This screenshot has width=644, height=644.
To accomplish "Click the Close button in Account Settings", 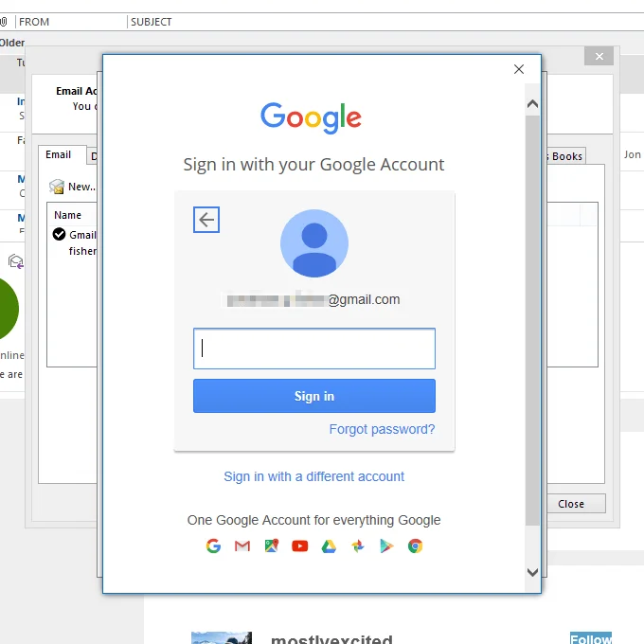I will pos(571,504).
